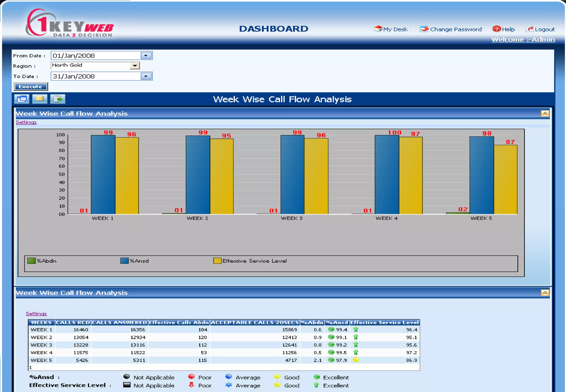Screen dimensions: 566x392
Task: Click the email envelope toolbar icon
Action: pos(40,99)
